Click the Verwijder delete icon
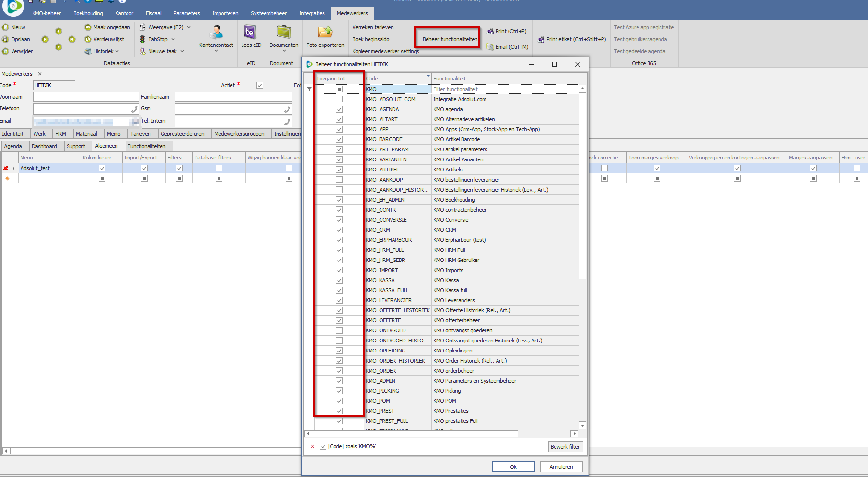 pos(6,51)
